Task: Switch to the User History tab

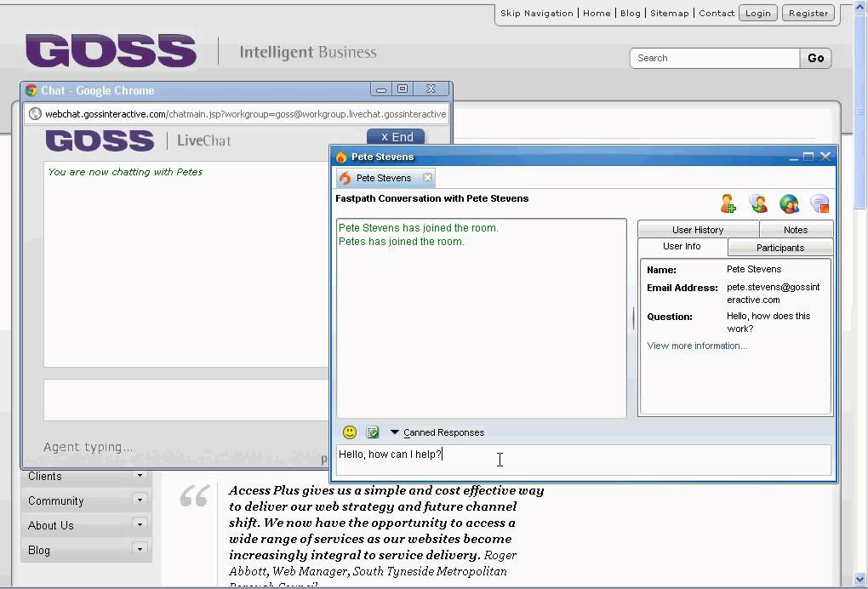Action: [698, 229]
